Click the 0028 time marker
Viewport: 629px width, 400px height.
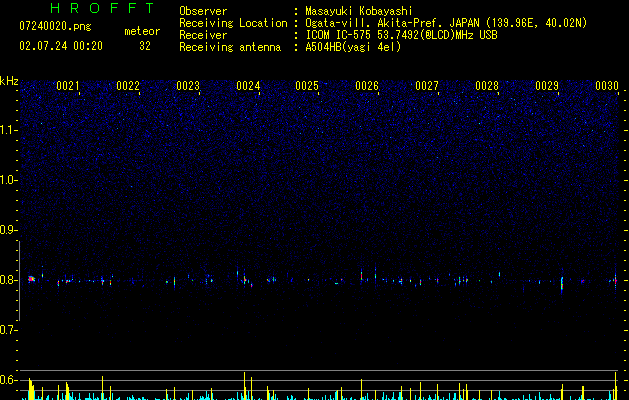pyautogui.click(x=487, y=86)
